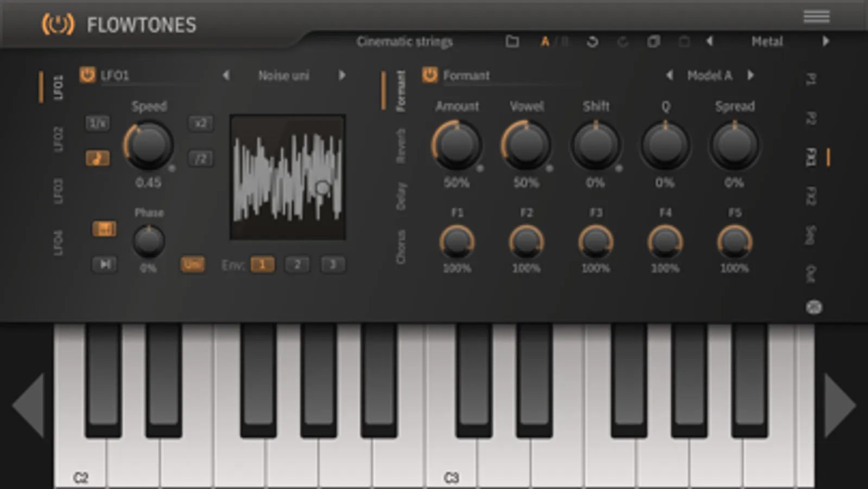Click the Formant Amount knob
The image size is (868, 489).
pos(457,145)
